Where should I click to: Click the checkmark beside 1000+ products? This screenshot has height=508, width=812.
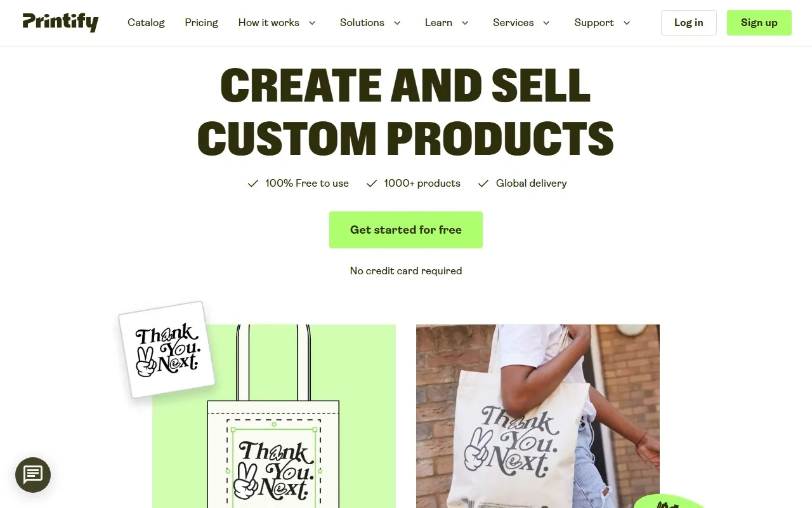[372, 184]
